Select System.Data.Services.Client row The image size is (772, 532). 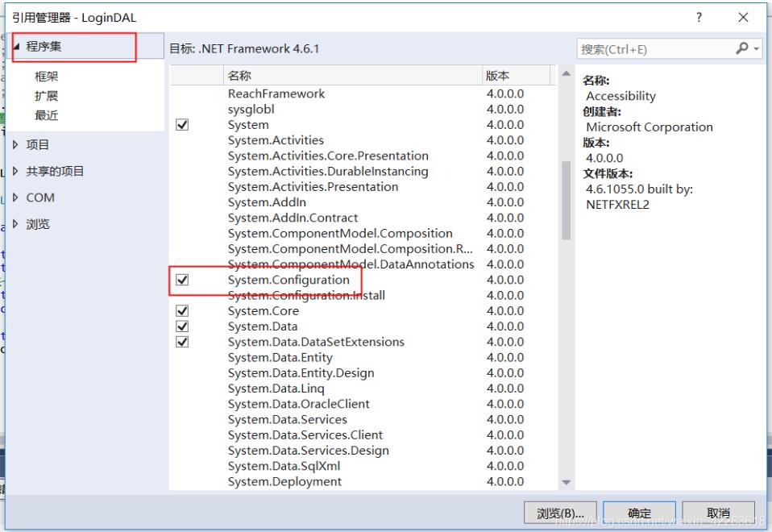(x=363, y=435)
